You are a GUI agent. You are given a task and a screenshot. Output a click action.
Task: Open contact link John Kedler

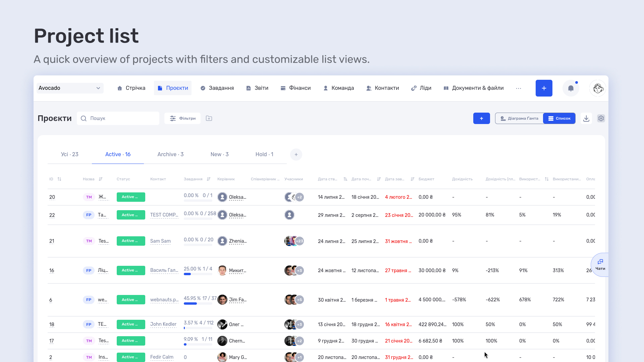point(163,324)
